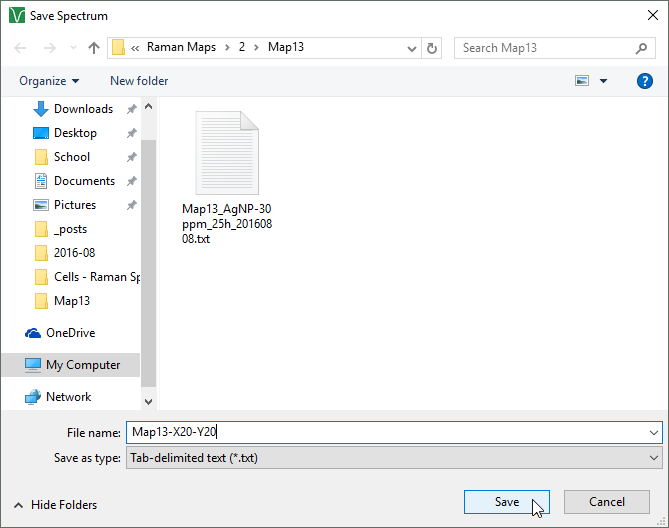The height and width of the screenshot is (528, 669).
Task: Open OneDrive in the navigation pane
Action: (70, 333)
